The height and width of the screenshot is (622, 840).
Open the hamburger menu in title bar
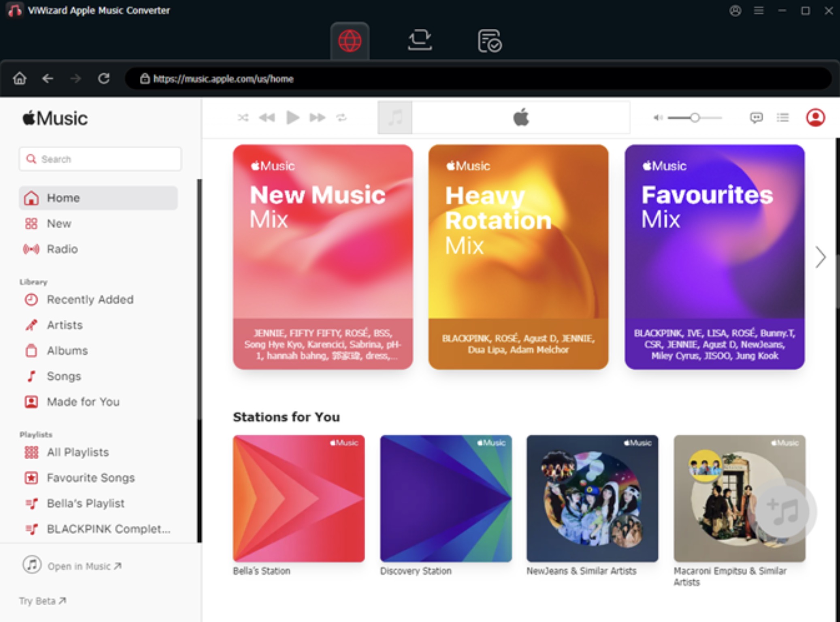pos(759,11)
